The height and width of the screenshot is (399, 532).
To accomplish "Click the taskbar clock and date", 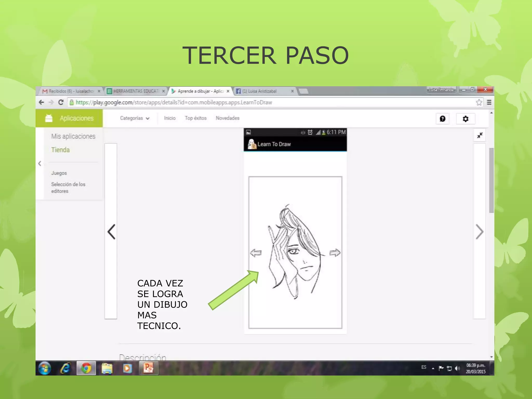I will tap(476, 368).
